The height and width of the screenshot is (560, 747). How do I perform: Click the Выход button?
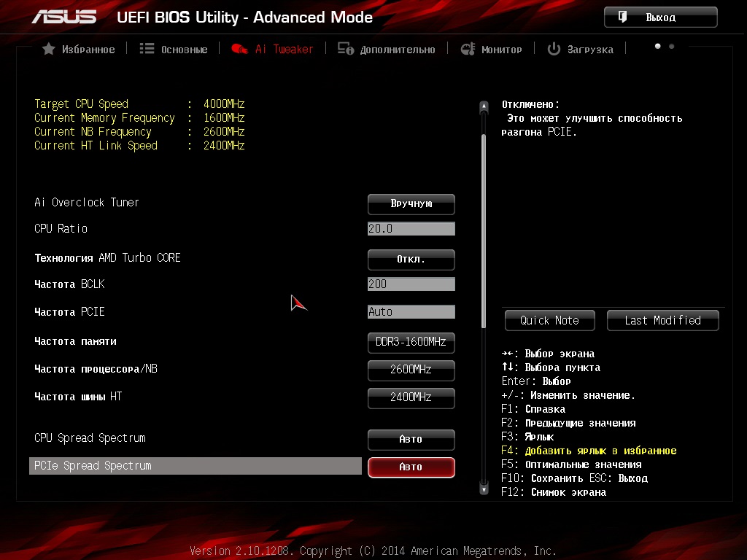[x=661, y=17]
